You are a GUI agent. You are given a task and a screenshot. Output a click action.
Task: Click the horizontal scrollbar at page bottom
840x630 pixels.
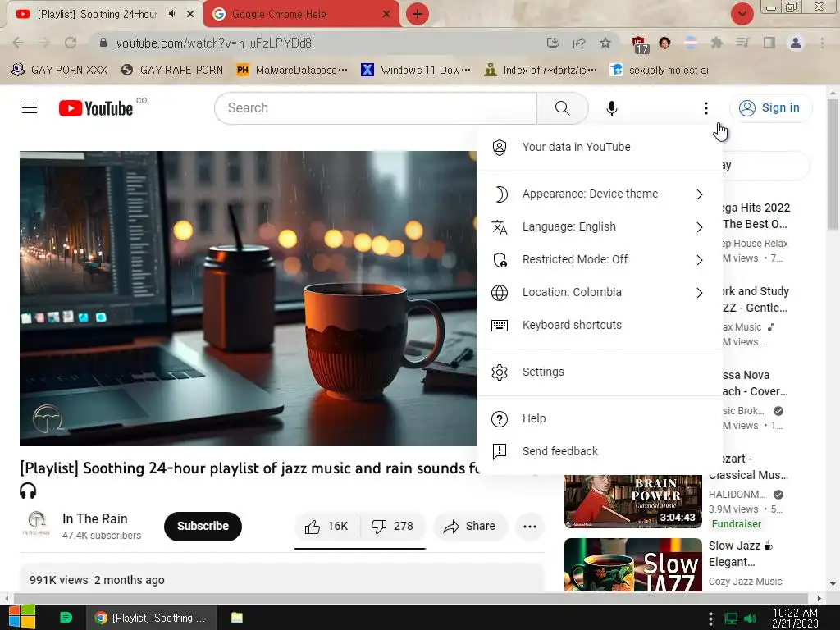click(x=411, y=598)
